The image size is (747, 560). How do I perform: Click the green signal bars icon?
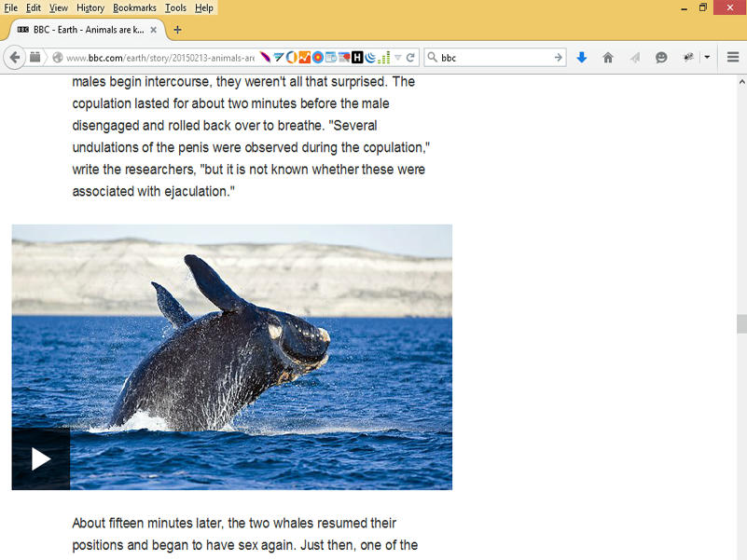pyautogui.click(x=383, y=58)
